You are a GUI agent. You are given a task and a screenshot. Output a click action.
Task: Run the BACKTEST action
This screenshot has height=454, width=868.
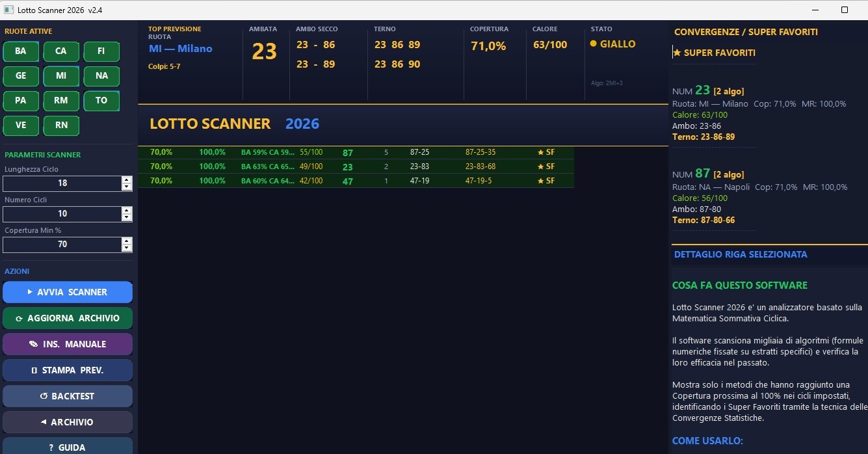coord(68,396)
